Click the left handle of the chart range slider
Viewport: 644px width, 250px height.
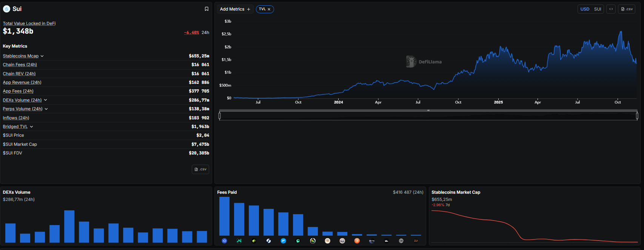[x=220, y=116]
